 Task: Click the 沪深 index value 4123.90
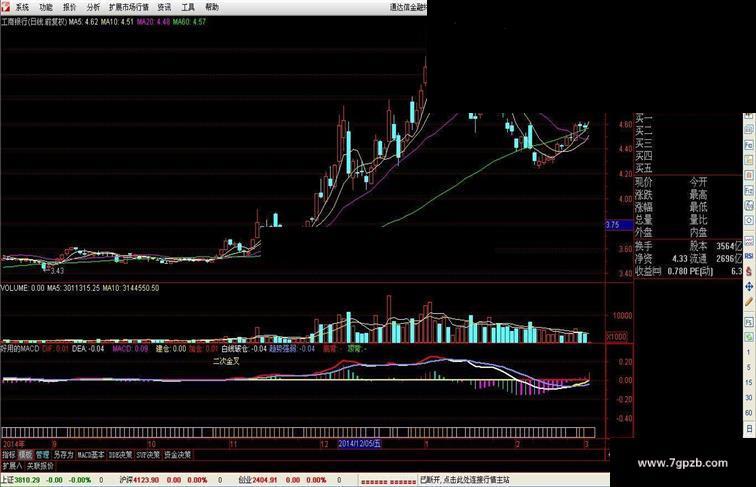pos(146,480)
